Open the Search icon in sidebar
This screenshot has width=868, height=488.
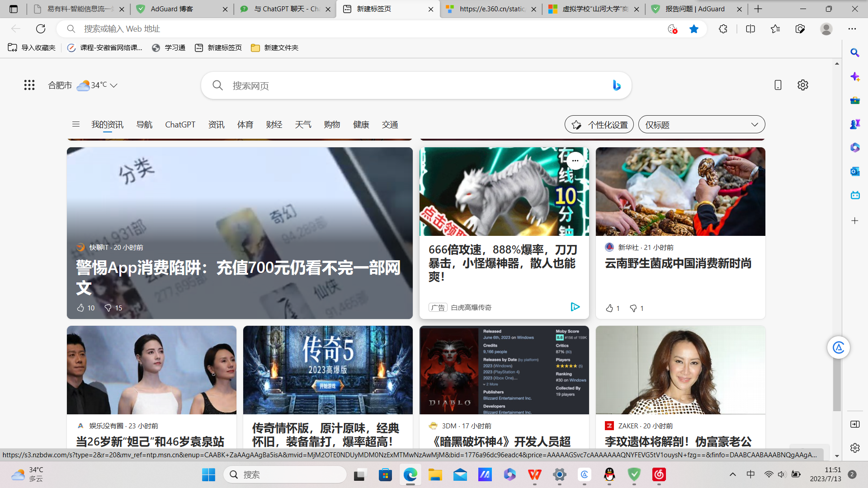855,53
